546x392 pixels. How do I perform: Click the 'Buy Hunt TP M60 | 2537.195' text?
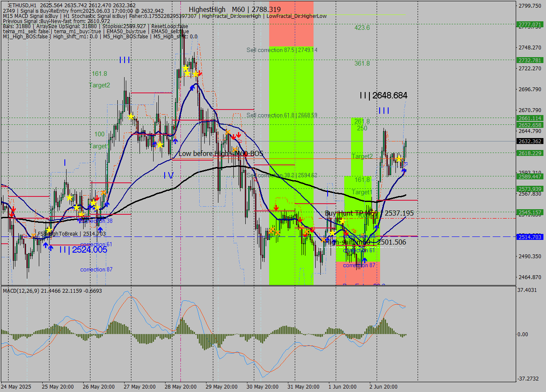[x=369, y=213]
